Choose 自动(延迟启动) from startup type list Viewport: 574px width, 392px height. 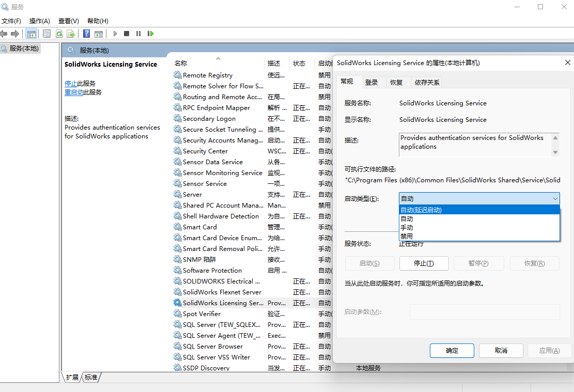click(479, 210)
